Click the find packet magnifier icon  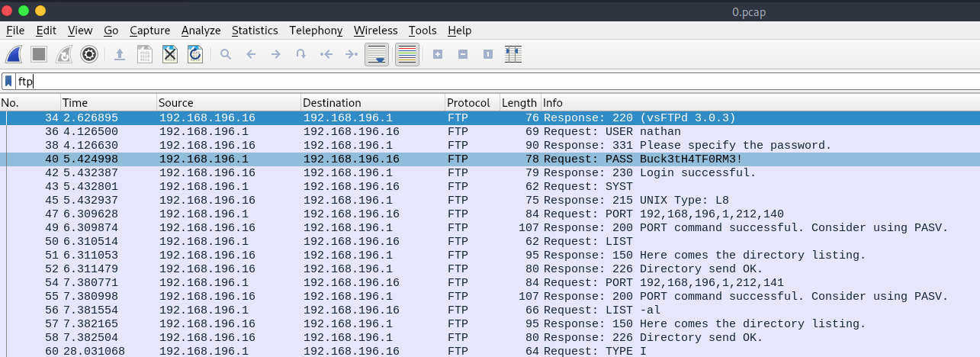(x=225, y=54)
